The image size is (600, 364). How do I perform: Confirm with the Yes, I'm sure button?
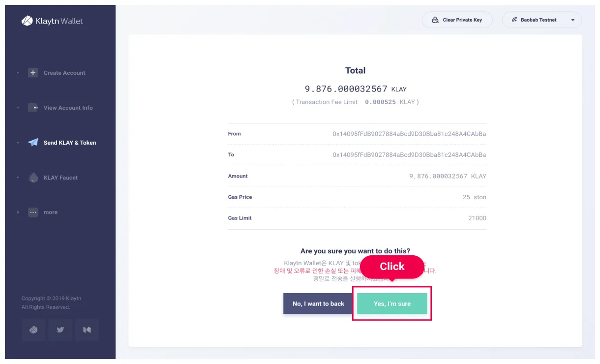click(x=392, y=303)
